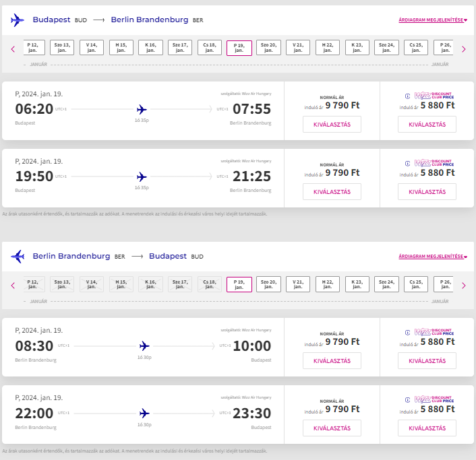Viewport: 476px width, 460px height.
Task: Click next dates arrow in return date strip
Action: tap(463, 285)
